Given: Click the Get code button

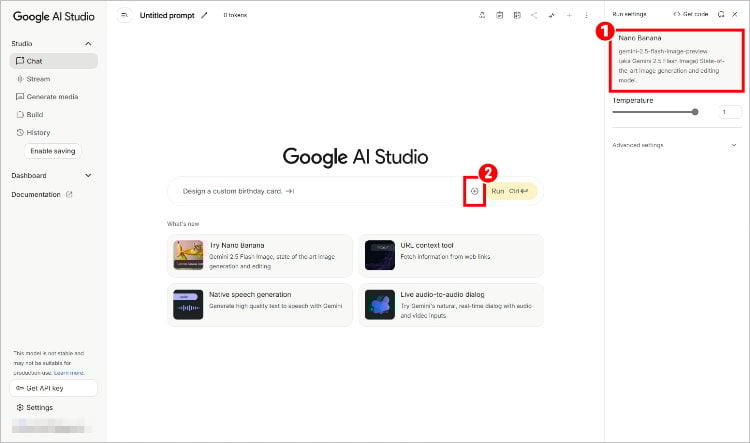Looking at the screenshot, I should (691, 14).
